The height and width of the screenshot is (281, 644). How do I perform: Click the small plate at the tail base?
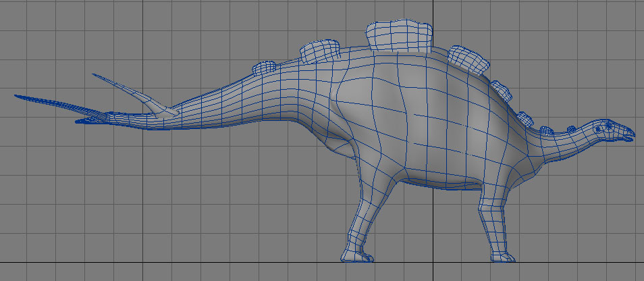tap(265, 68)
